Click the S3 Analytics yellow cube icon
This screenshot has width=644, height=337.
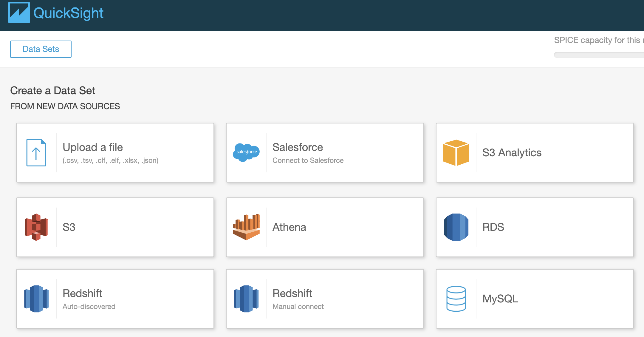456,153
